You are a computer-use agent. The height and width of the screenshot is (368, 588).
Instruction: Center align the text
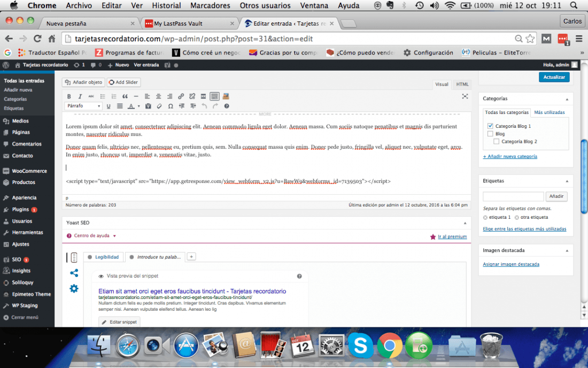coord(158,96)
